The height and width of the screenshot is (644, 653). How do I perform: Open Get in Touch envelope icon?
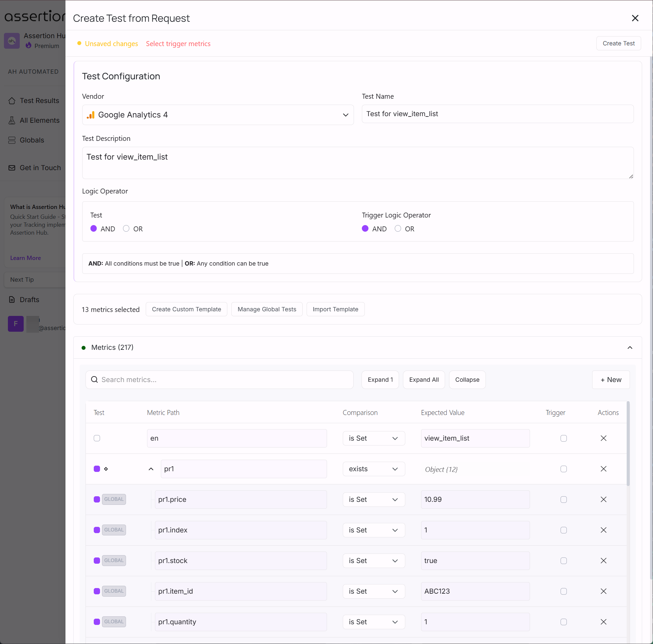pos(12,168)
